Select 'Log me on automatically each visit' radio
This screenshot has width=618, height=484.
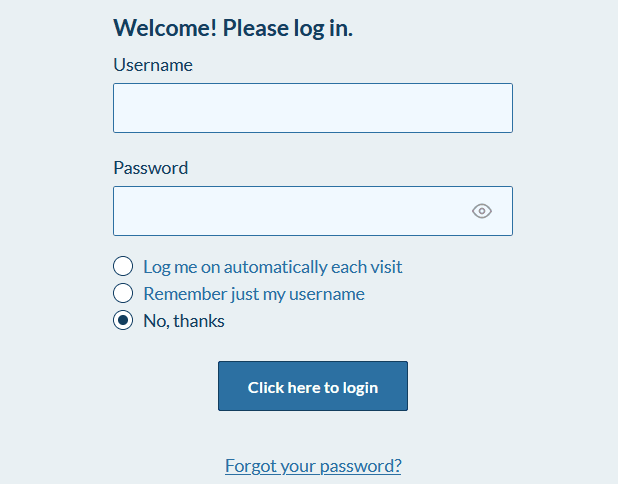pyautogui.click(x=123, y=267)
